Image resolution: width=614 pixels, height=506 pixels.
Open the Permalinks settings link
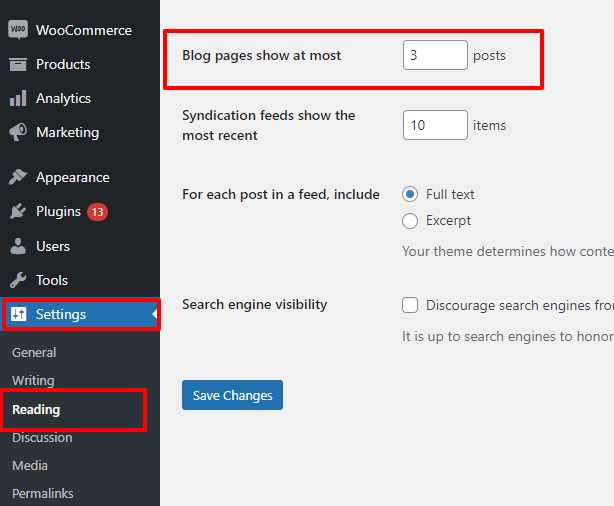pos(42,493)
